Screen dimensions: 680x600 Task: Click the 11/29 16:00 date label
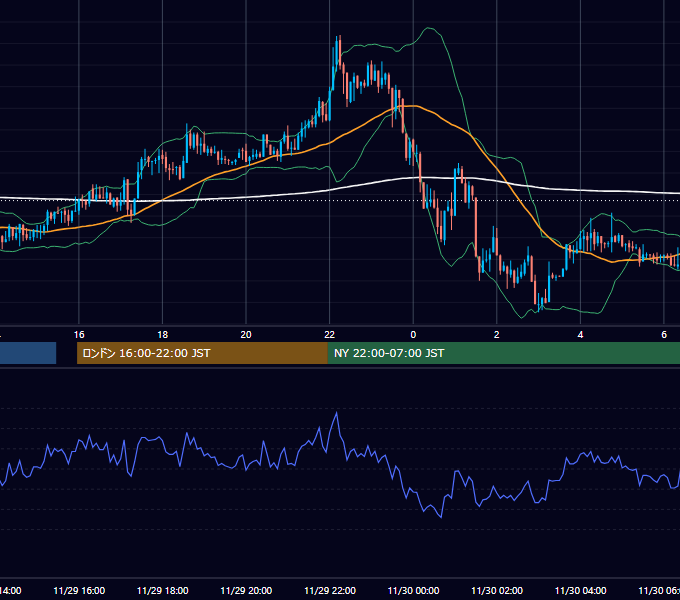pyautogui.click(x=79, y=590)
